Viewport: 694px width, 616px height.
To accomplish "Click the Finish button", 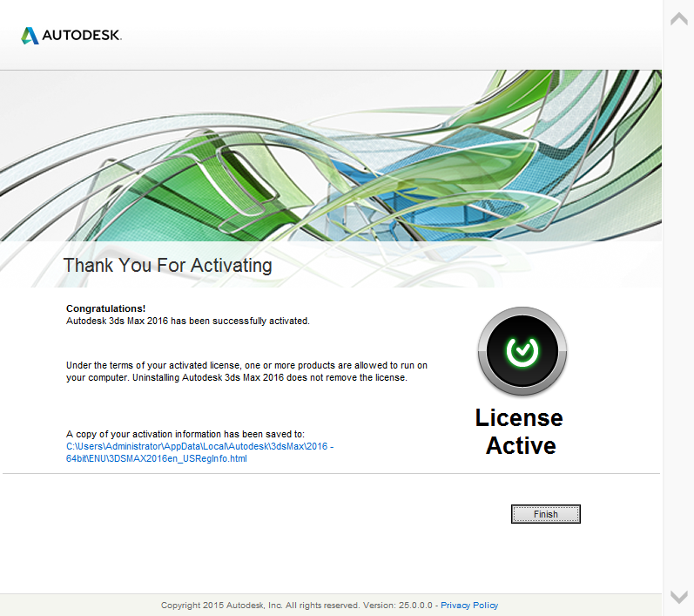I will pos(545,514).
